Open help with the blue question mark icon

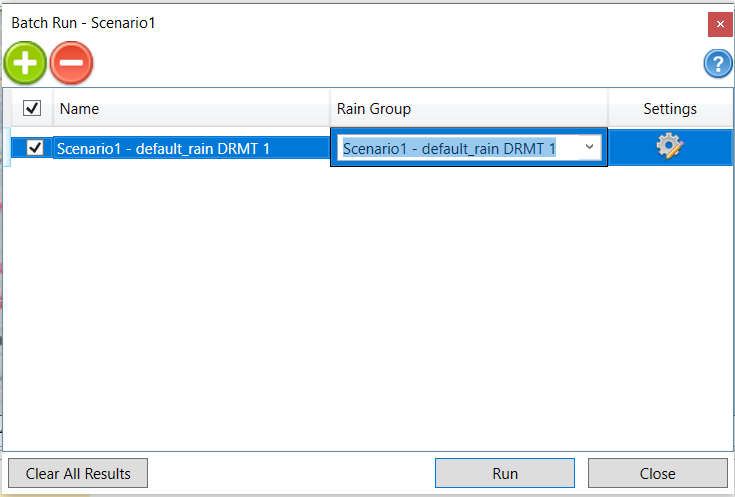tap(718, 64)
